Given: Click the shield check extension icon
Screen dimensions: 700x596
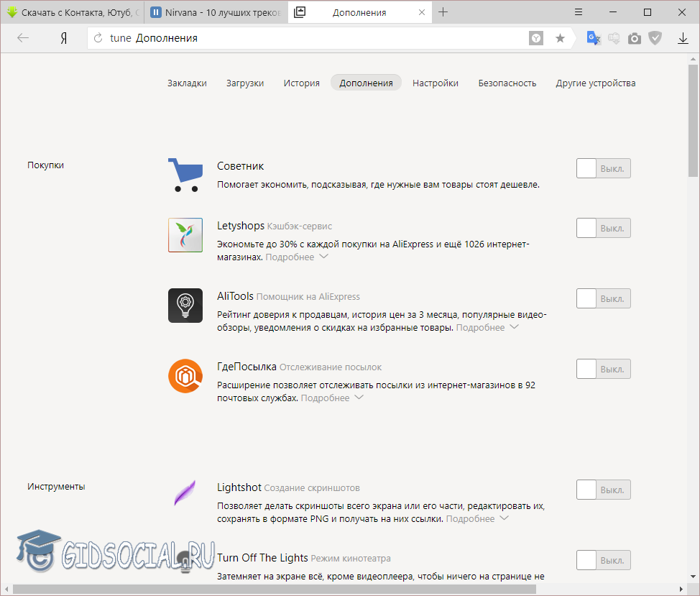Looking at the screenshot, I should coord(655,38).
